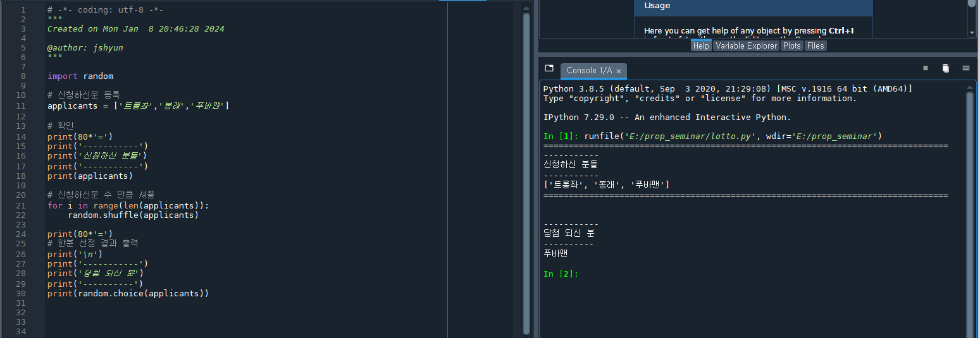Click the 'print(applicants)' line in the editor
Viewport: 980px width, 338px height.
click(90, 176)
